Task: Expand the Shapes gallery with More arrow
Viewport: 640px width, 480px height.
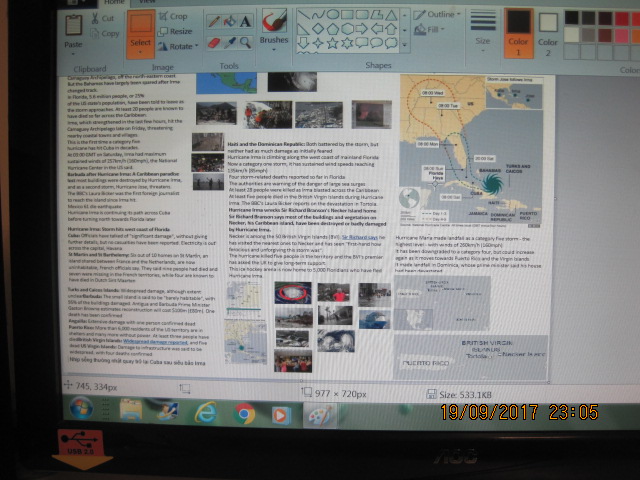Action: point(404,44)
